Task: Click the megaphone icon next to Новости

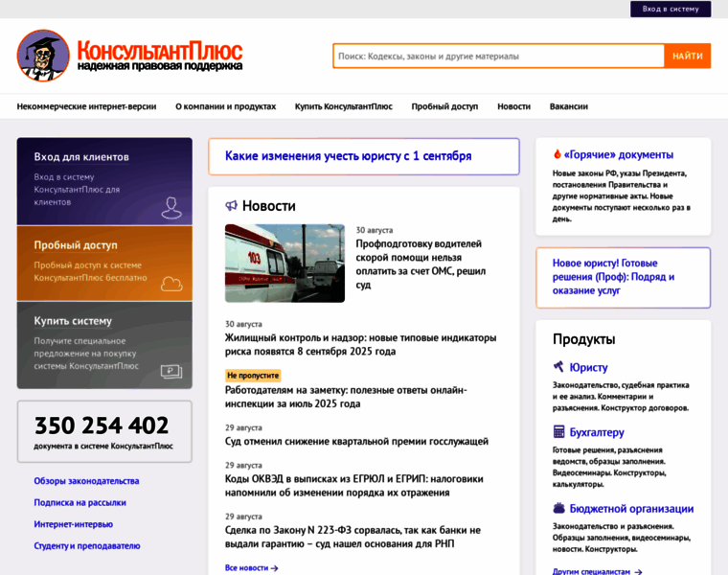Action: click(x=231, y=205)
